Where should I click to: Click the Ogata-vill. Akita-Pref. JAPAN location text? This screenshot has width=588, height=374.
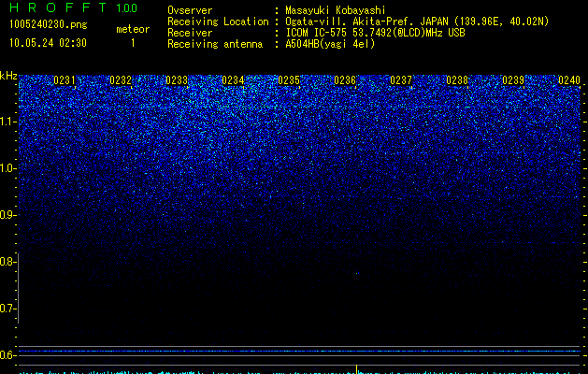(417, 22)
